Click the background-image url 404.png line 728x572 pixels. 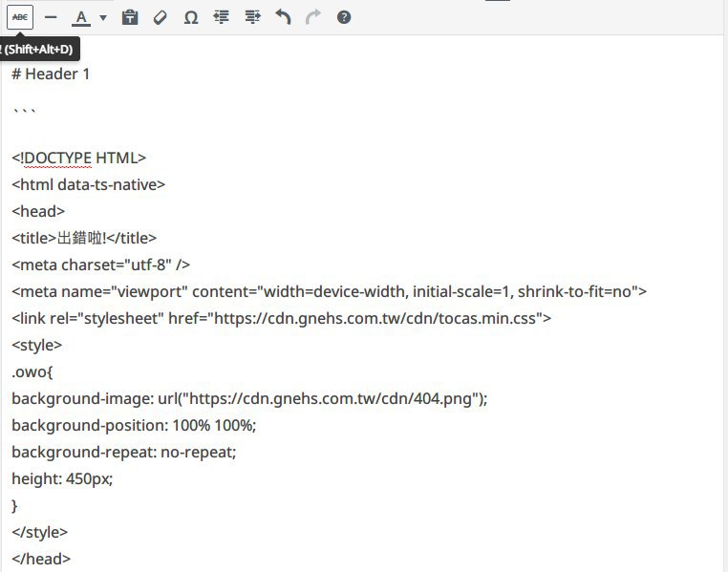(x=249, y=398)
